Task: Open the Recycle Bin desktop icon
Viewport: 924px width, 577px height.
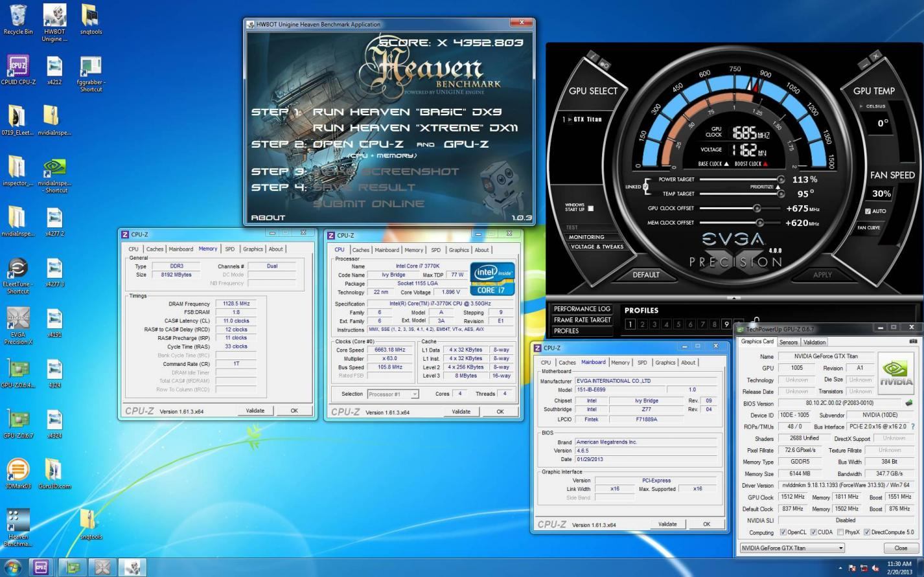Action: (18, 19)
